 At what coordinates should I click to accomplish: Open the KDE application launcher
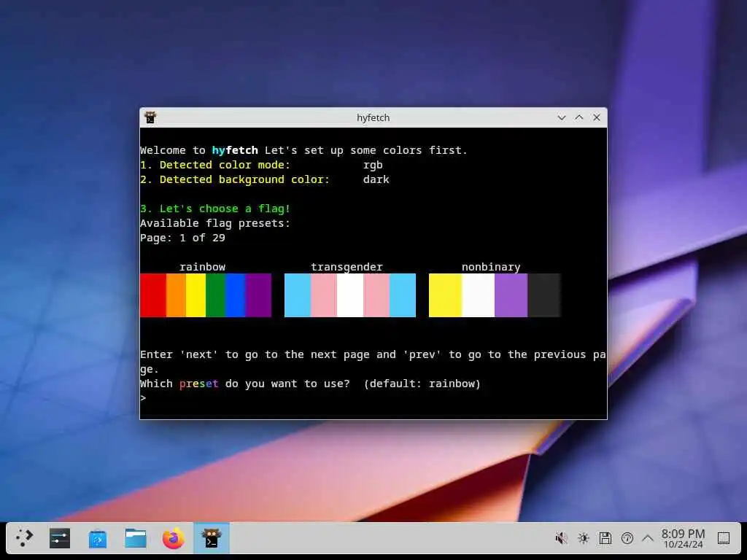coord(24,538)
